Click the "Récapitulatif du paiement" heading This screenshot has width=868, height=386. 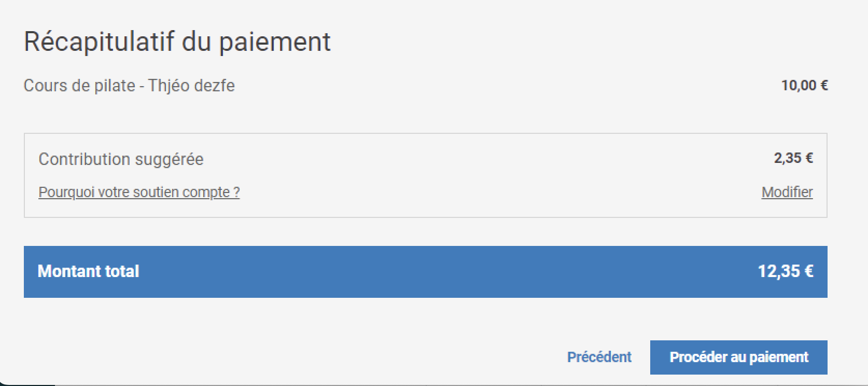point(177,42)
